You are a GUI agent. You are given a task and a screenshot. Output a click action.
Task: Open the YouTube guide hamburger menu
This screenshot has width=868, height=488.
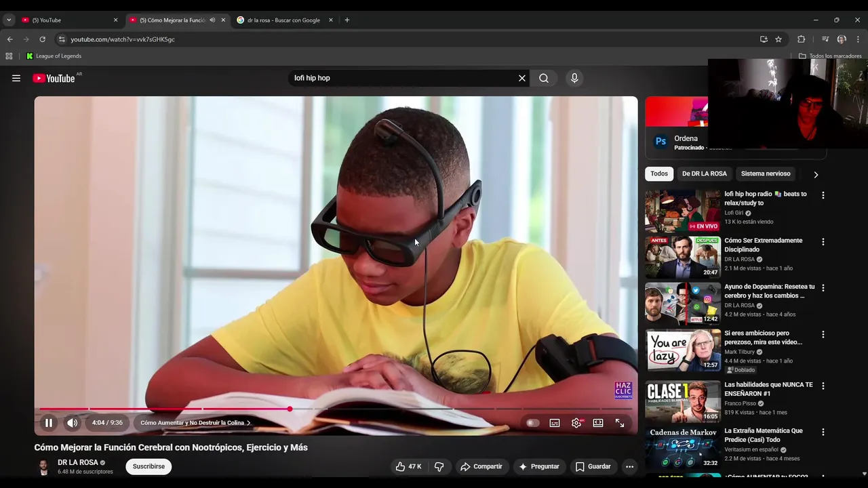16,78
